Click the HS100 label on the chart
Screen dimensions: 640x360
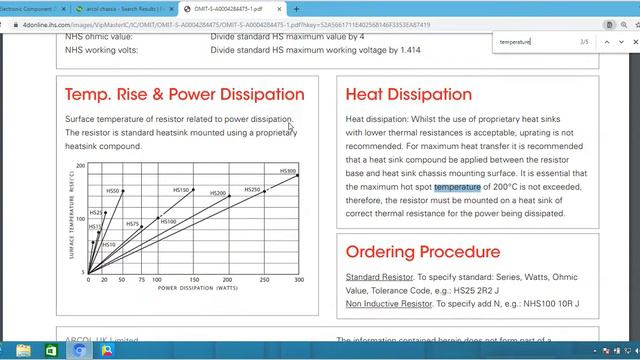tap(168, 222)
